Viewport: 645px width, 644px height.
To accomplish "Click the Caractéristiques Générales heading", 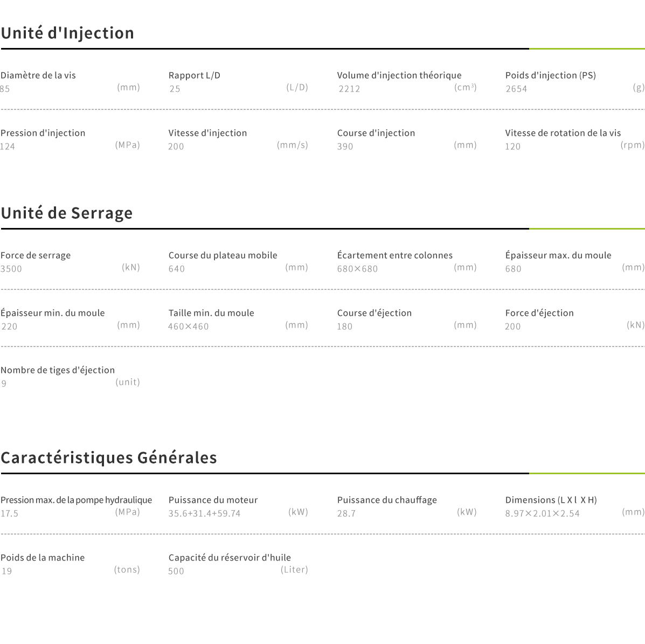I will pyautogui.click(x=108, y=458).
